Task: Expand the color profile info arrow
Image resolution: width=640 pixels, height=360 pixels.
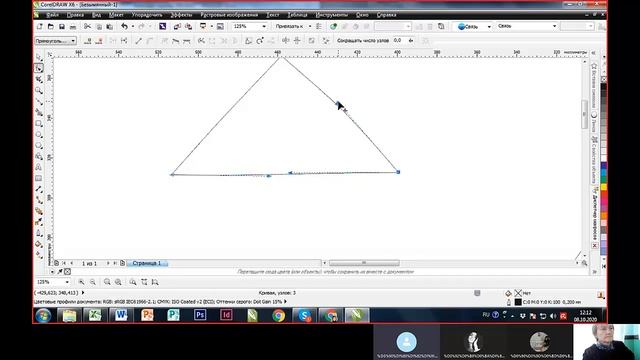Action: [285, 302]
